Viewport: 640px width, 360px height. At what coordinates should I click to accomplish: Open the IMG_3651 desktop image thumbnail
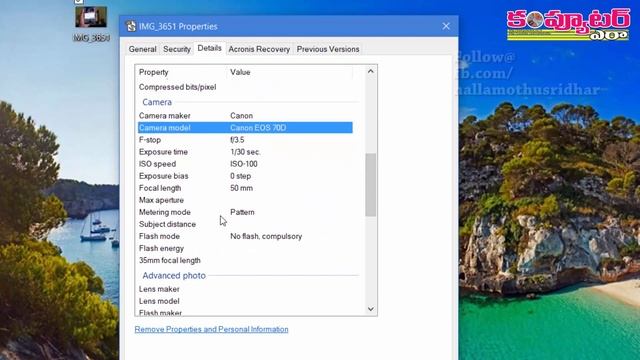pos(91,17)
